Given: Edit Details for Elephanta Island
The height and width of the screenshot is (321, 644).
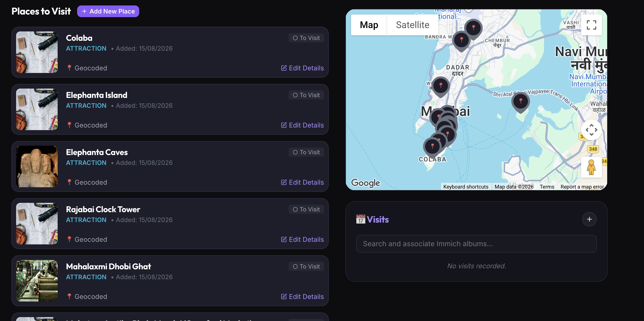Looking at the screenshot, I should coord(303,125).
